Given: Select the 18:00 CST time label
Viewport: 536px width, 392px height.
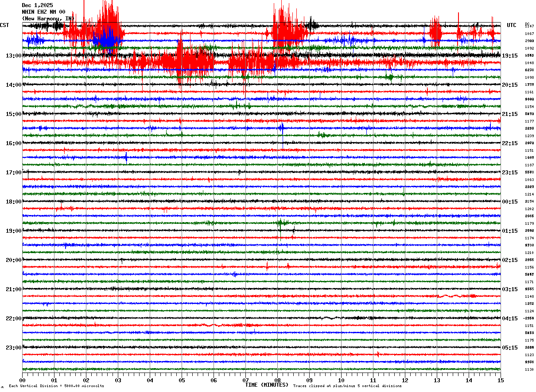Looking at the screenshot, I should (x=14, y=201).
